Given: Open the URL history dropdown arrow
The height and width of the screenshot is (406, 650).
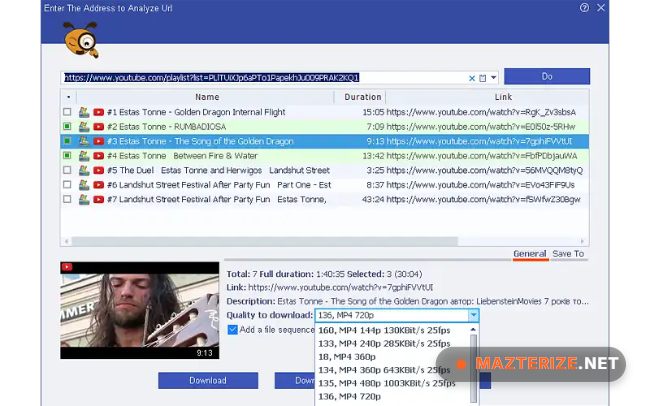Looking at the screenshot, I should (493, 78).
